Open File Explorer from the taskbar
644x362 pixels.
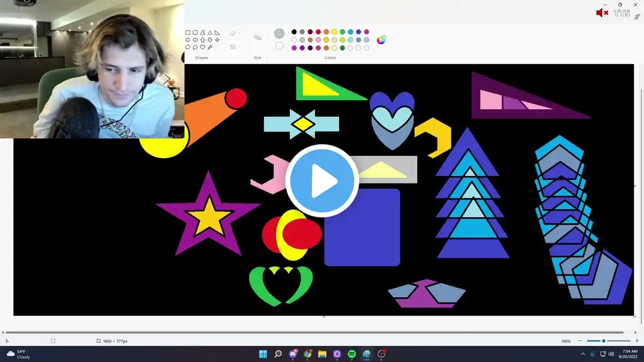coord(322,354)
